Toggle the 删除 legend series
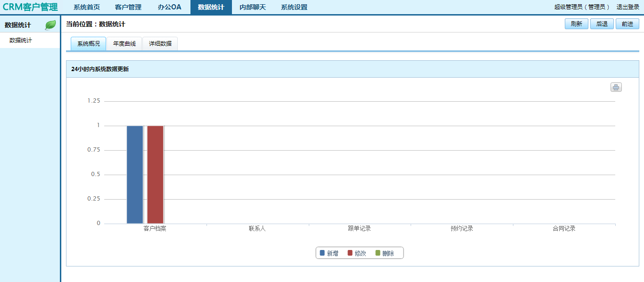 pos(385,253)
